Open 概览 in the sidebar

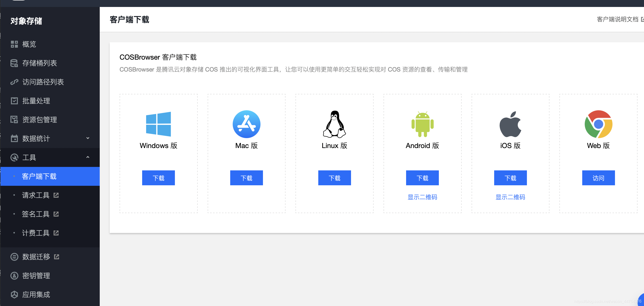(50, 44)
